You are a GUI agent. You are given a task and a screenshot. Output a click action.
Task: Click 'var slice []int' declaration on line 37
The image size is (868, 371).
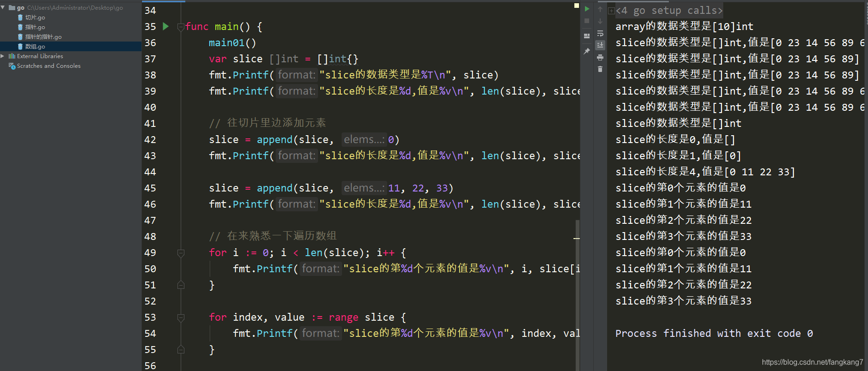click(x=254, y=59)
